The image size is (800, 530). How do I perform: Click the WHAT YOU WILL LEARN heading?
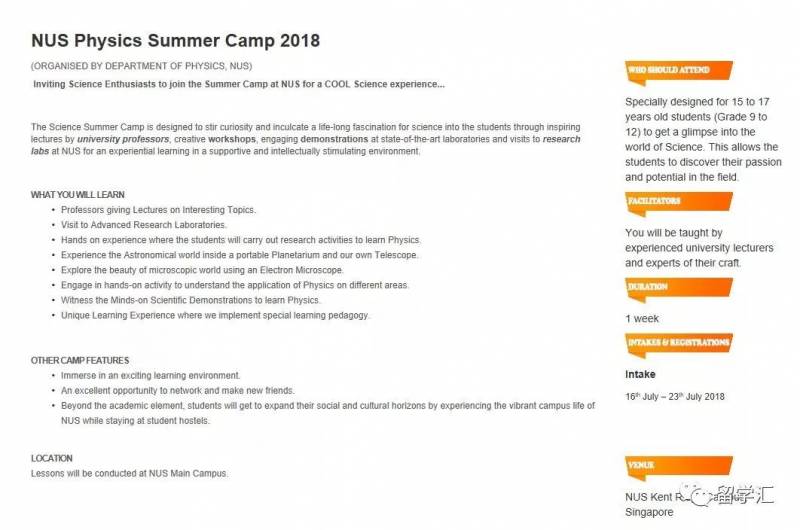coord(78,194)
